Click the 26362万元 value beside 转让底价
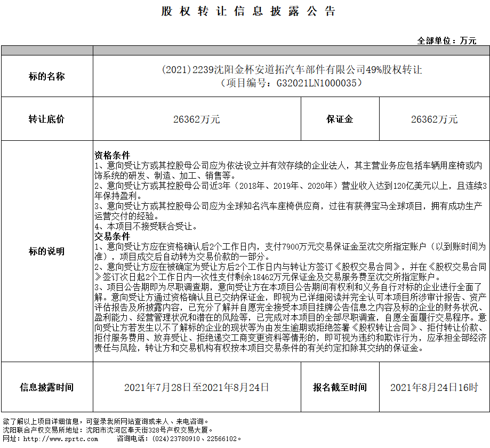 197,119
